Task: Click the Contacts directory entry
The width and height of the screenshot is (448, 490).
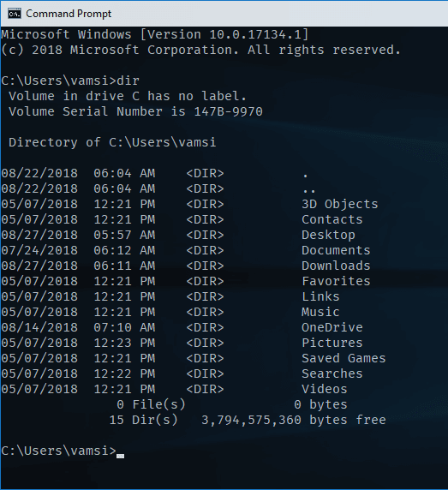Action: [x=332, y=219]
